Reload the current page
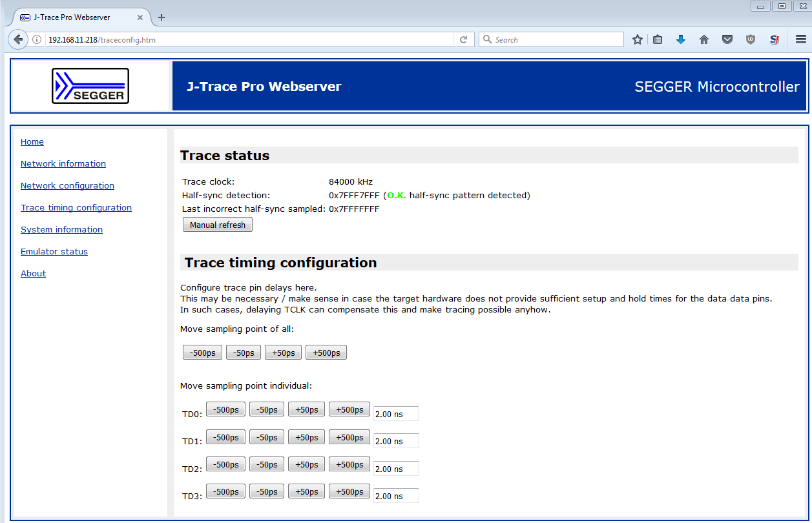Image resolution: width=812 pixels, height=523 pixels. coord(463,39)
